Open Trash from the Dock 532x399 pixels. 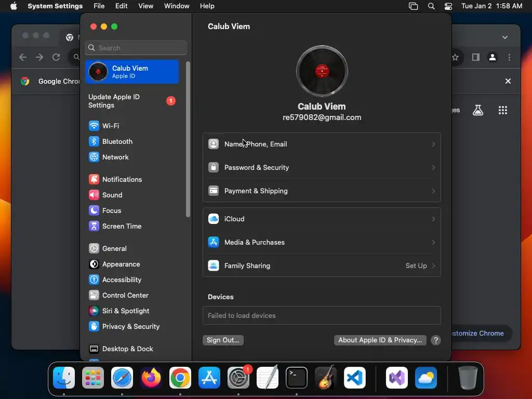point(468,378)
